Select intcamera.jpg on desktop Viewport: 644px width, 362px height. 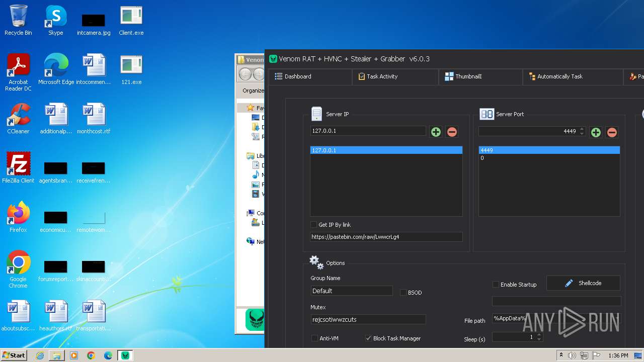coord(94,24)
